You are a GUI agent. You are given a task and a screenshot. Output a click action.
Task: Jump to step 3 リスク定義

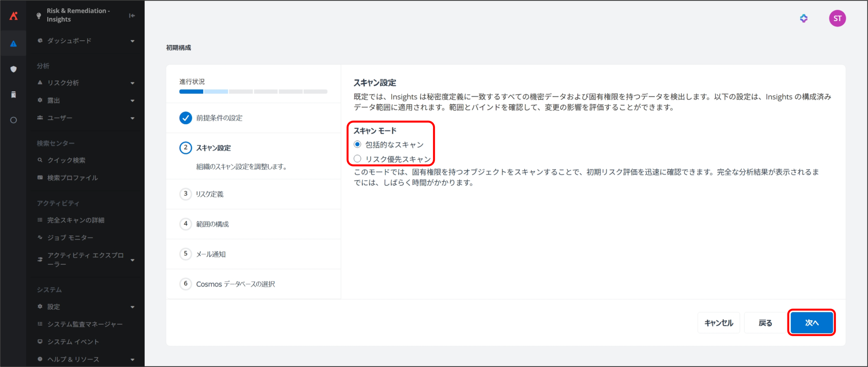(x=209, y=194)
